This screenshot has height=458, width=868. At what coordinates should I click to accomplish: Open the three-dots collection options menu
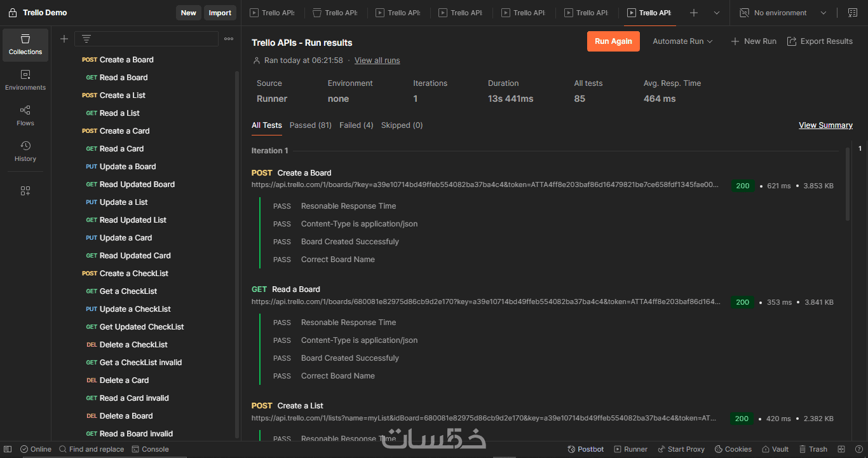[x=229, y=39]
